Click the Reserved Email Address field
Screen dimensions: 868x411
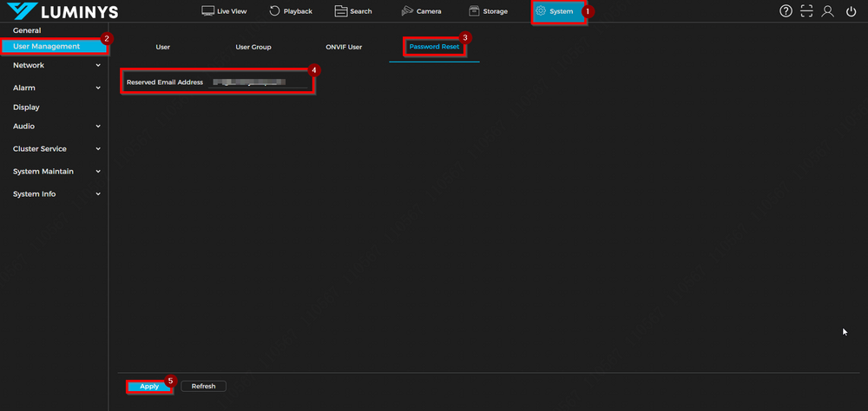[256, 82]
